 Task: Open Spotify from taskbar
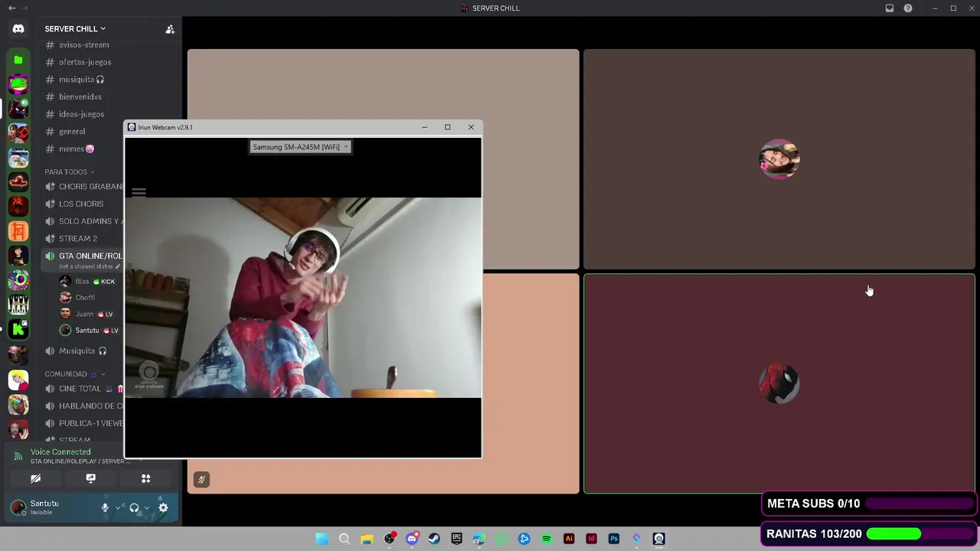[x=547, y=539]
